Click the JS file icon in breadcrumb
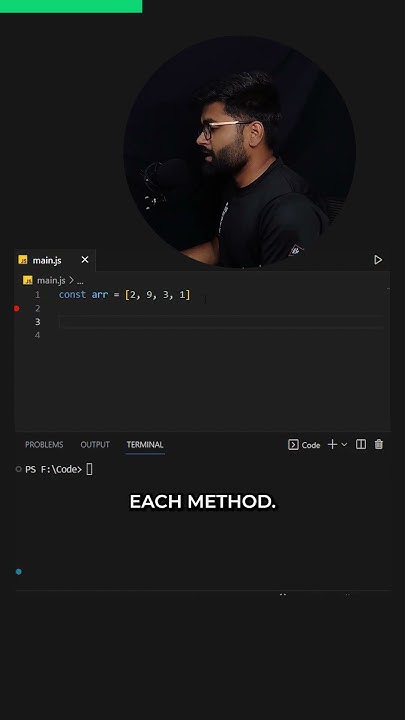405x720 pixels. (x=28, y=280)
